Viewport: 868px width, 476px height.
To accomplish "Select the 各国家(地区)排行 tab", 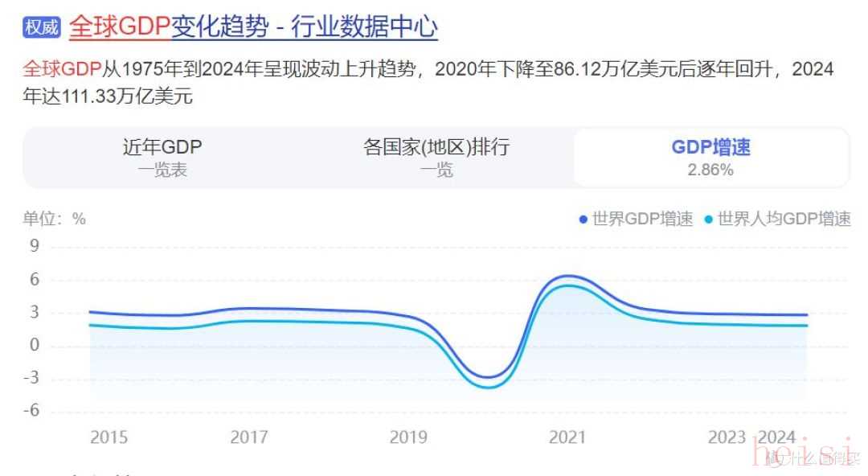I will 436,157.
